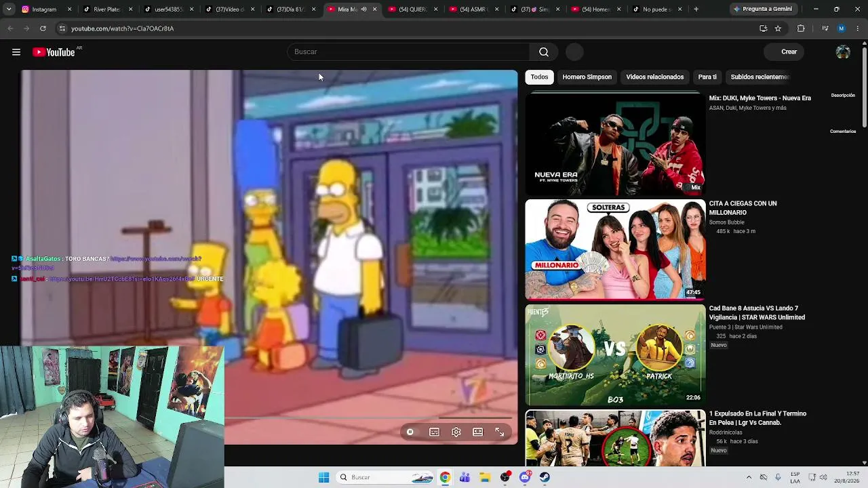868x488 pixels.
Task: Click the Windows taskbar Buscar search box
Action: tap(385, 477)
